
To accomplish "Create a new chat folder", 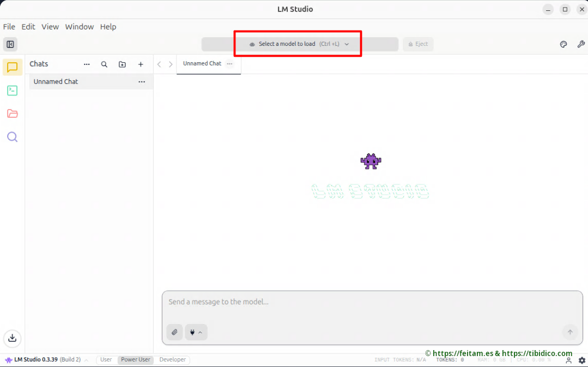I will (122, 64).
